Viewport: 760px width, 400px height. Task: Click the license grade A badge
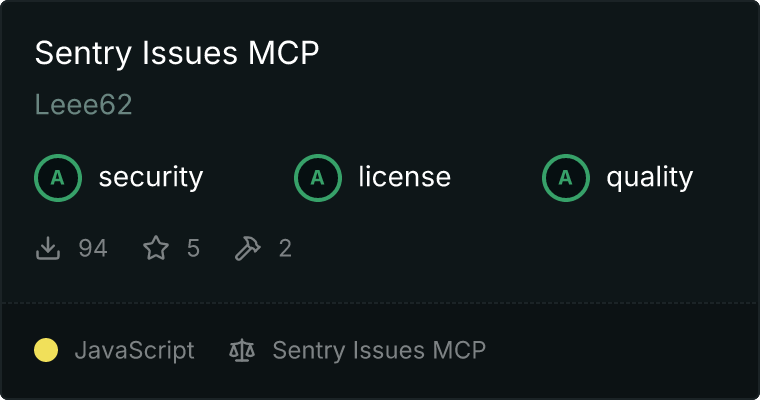[317, 178]
